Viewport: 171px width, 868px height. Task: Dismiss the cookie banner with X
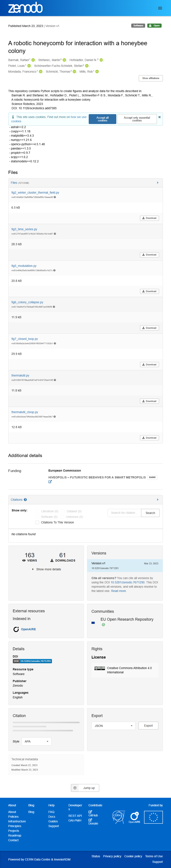(x=159, y=117)
